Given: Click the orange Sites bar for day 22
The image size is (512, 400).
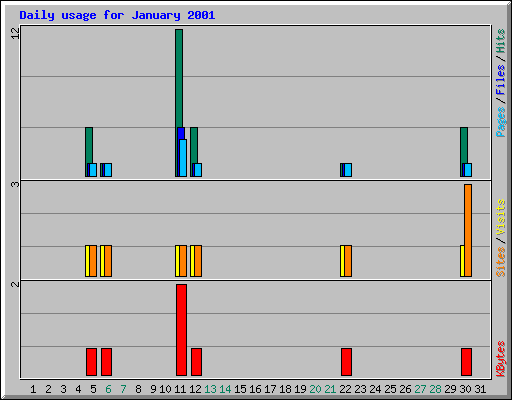Looking at the screenshot, I should pyautogui.click(x=348, y=261).
